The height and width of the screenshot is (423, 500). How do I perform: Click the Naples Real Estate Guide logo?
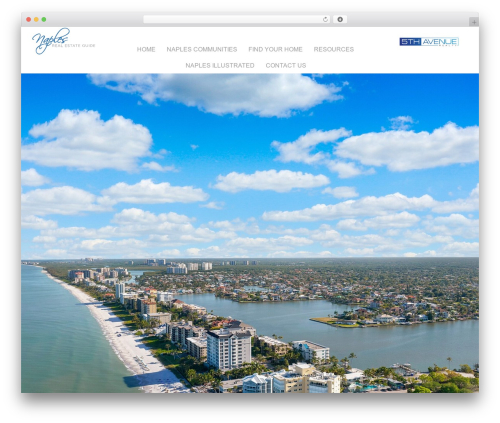click(63, 41)
